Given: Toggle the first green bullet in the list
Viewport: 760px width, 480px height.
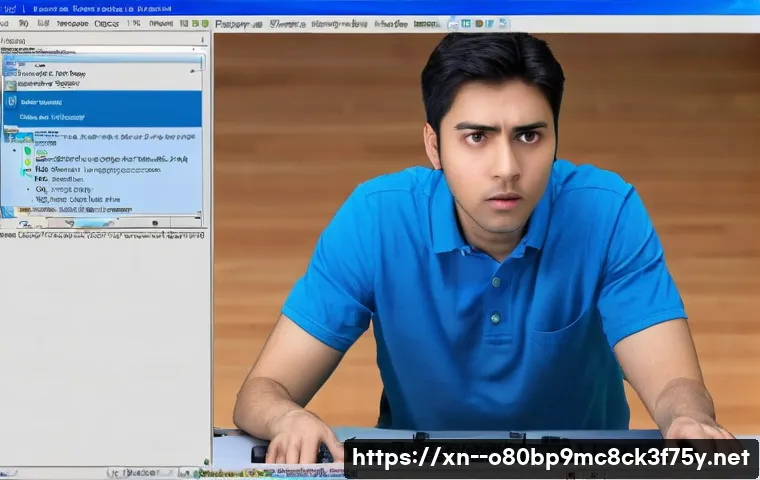Looking at the screenshot, I should [27, 152].
